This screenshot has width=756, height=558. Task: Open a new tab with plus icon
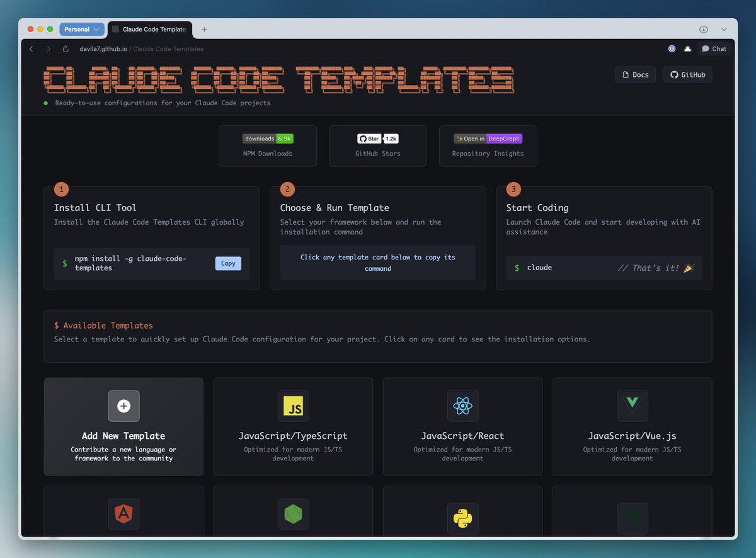[204, 29]
